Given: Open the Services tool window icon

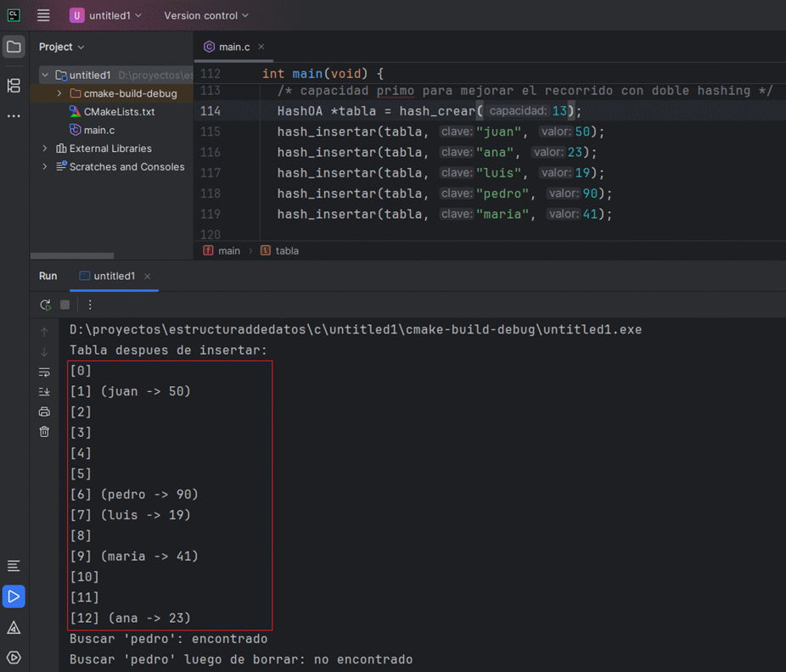Looking at the screenshot, I should 13,657.
